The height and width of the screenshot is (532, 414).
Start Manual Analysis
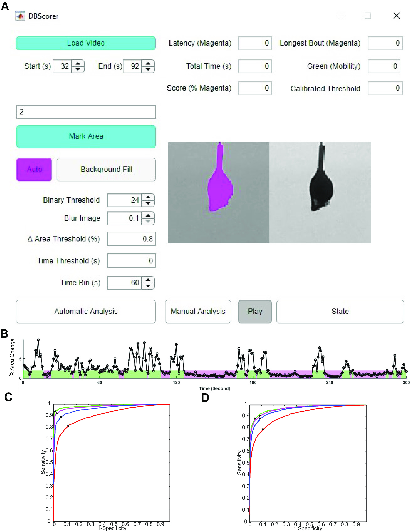click(x=198, y=312)
